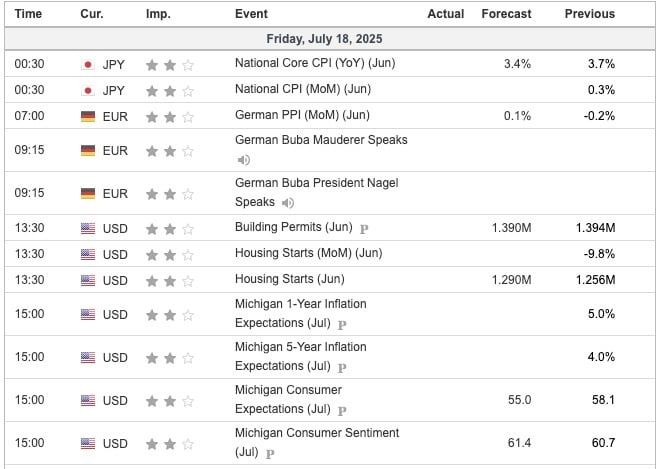Open Michigan Consumer Expectations (Jul) event
The width and height of the screenshot is (658, 469).
(288, 399)
